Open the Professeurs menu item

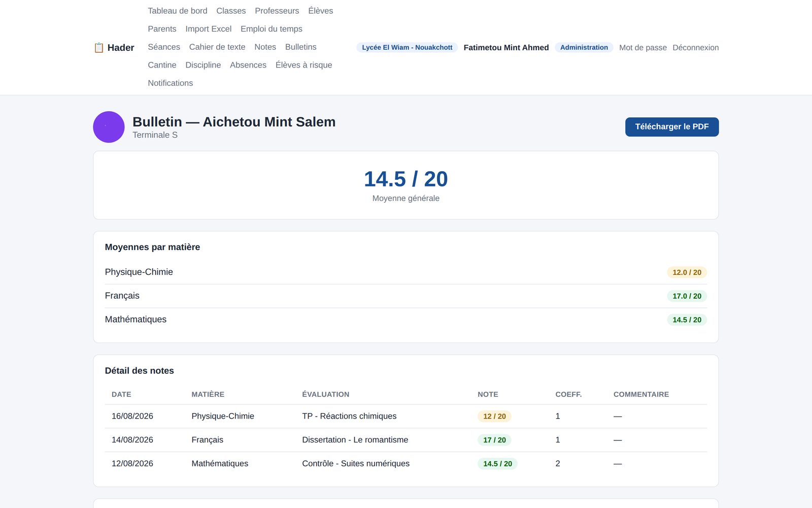[x=277, y=11]
